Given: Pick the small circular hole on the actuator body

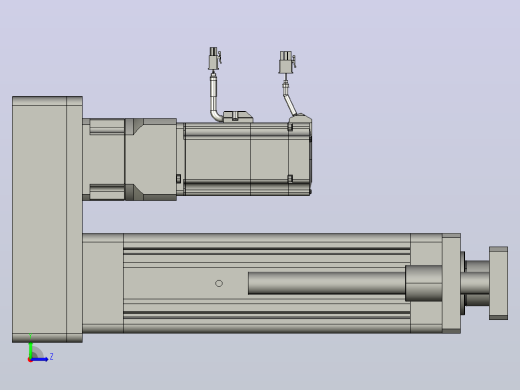Looking at the screenshot, I should click(x=219, y=283).
